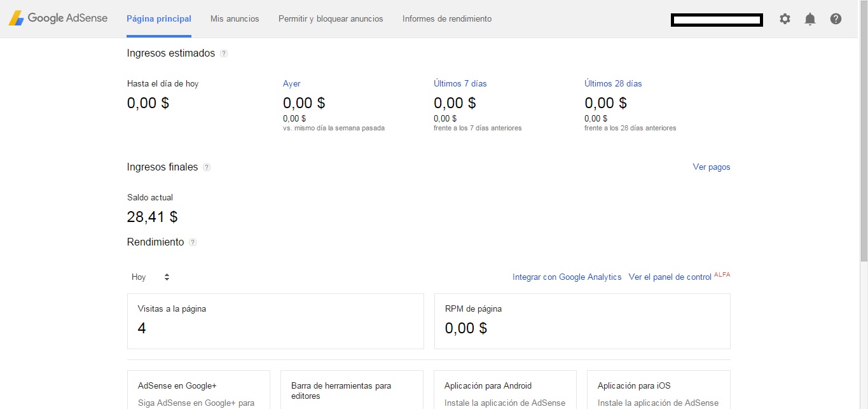The image size is (868, 409).
Task: Open the settings gear icon
Action: pyautogui.click(x=785, y=19)
